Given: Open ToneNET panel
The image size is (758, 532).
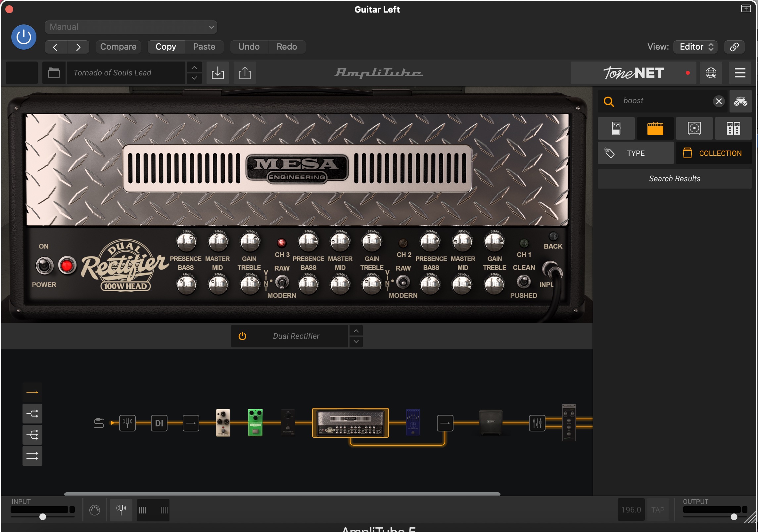Looking at the screenshot, I should click(633, 73).
